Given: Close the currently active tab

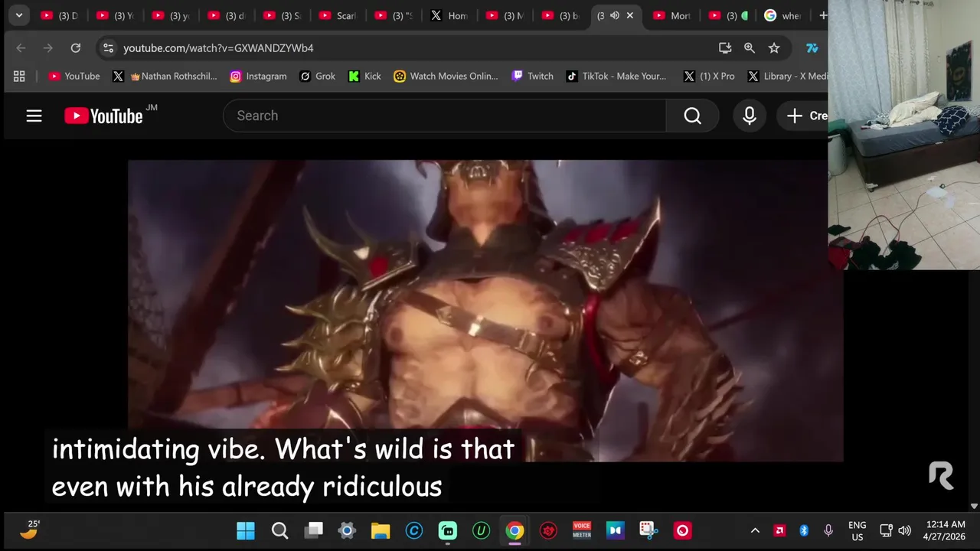Looking at the screenshot, I should point(630,15).
